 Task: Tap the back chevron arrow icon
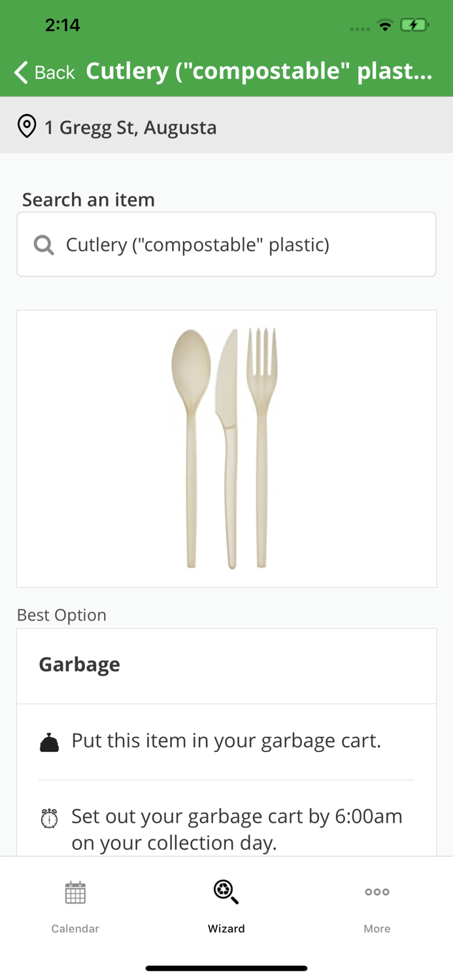tap(19, 72)
